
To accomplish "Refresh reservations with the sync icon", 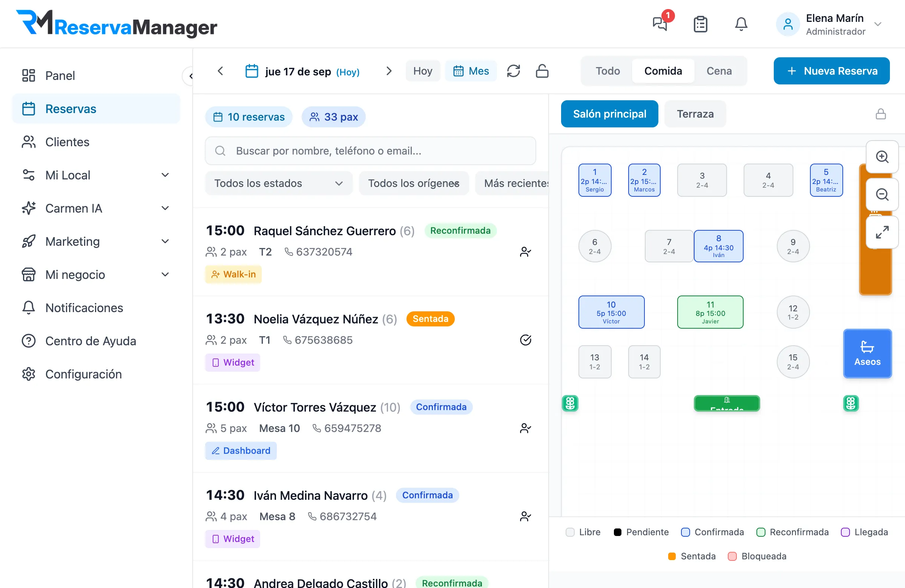I will pos(513,71).
